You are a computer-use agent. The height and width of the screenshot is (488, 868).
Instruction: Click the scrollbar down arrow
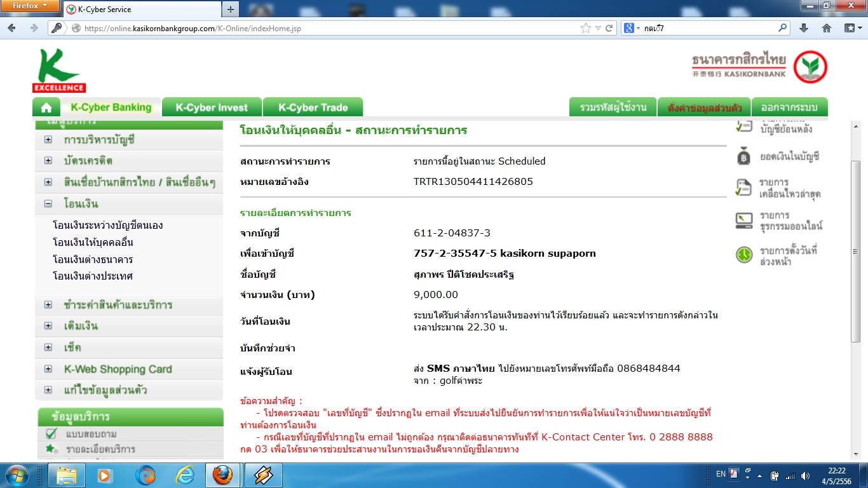[855, 454]
